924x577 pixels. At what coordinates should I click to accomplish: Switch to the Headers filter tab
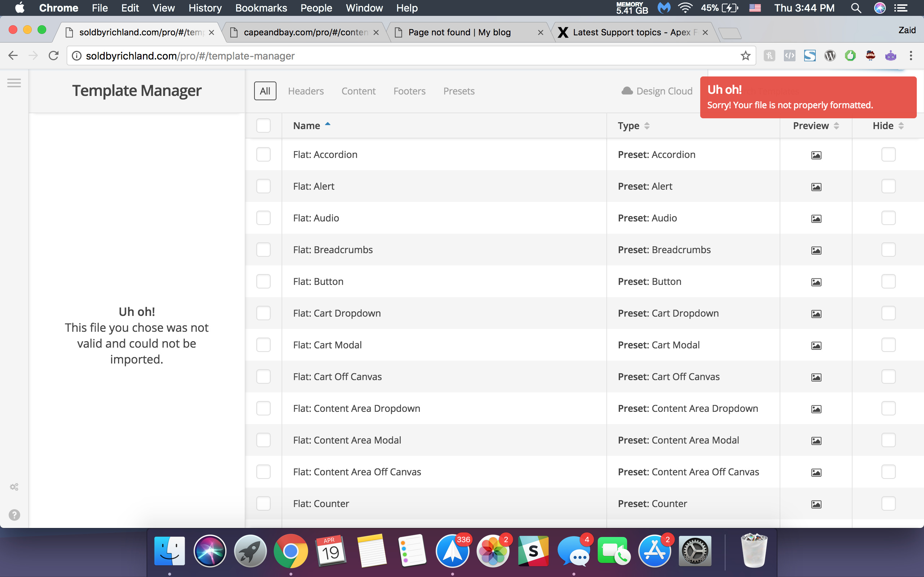click(x=306, y=91)
